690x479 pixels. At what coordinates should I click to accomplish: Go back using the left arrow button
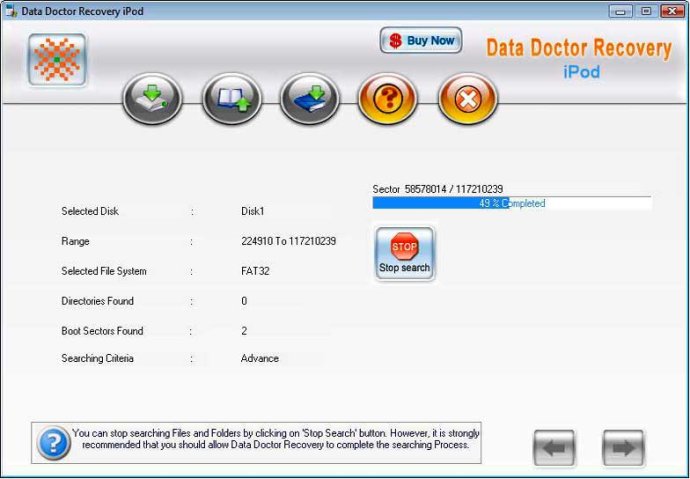(x=554, y=448)
